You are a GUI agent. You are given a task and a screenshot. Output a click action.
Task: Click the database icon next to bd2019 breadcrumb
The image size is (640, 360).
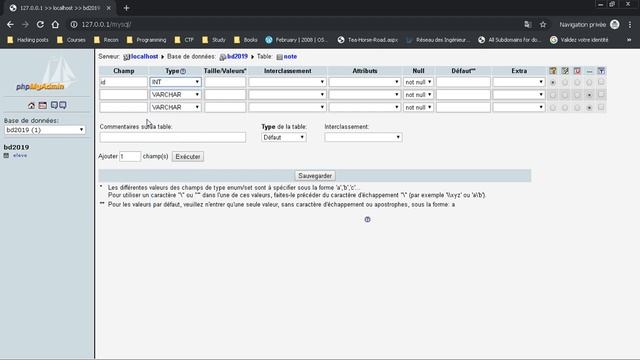coord(223,57)
